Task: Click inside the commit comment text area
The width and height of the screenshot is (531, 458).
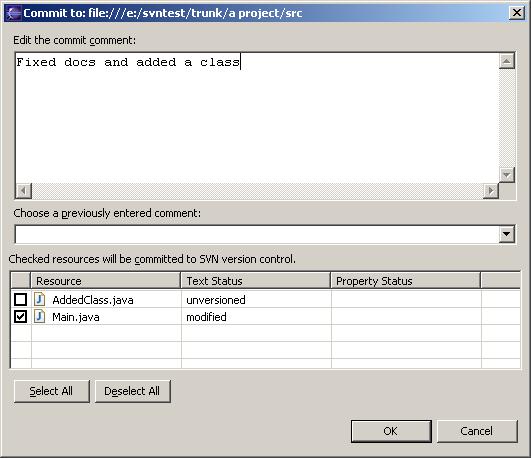Action: pyautogui.click(x=257, y=119)
